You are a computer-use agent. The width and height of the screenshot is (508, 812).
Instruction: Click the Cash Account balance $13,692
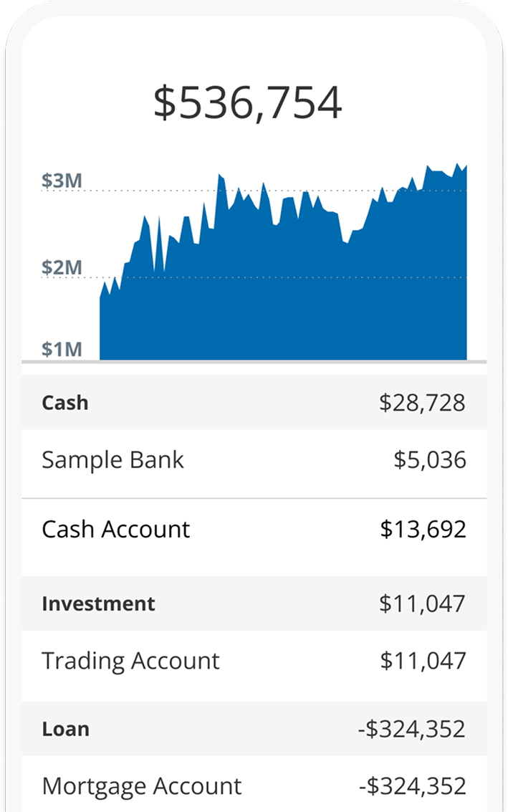point(423,530)
